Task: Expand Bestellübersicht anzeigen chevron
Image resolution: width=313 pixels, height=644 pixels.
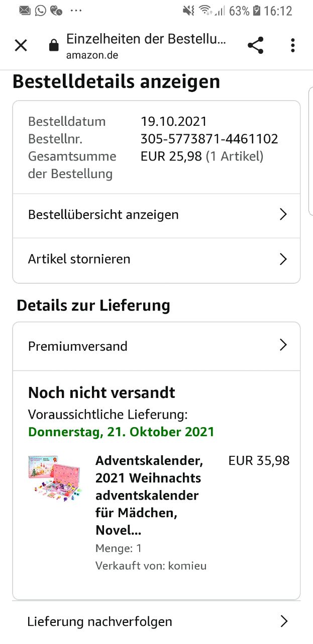Action: click(283, 215)
